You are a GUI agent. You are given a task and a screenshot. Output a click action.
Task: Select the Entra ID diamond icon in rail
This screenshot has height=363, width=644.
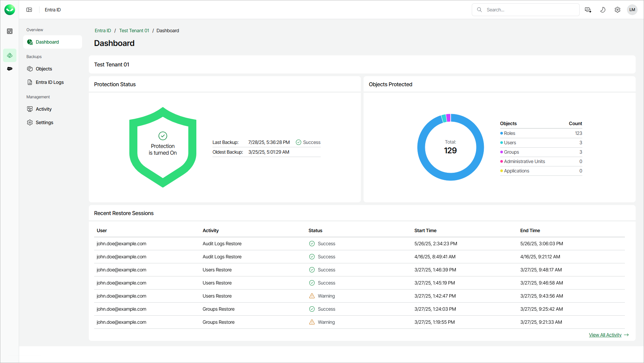coord(10,55)
